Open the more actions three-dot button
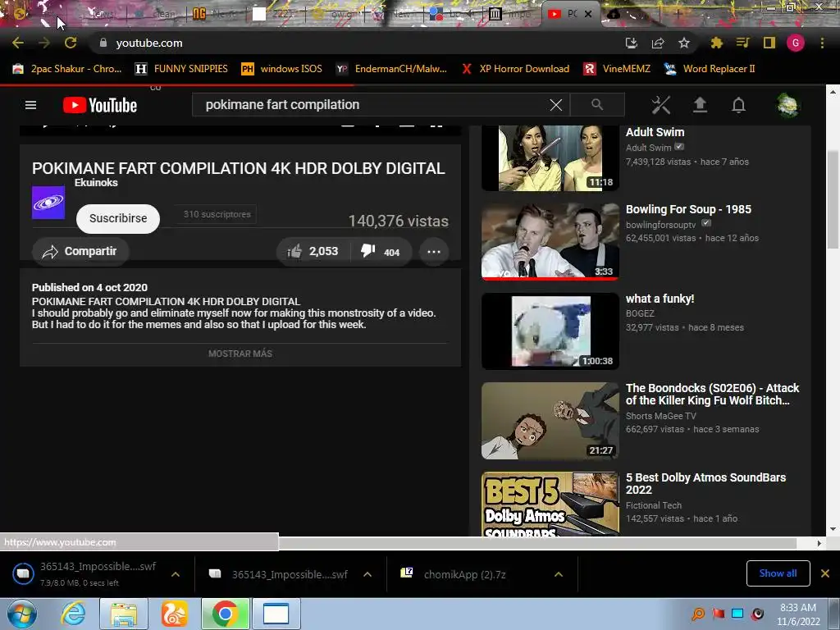 click(434, 251)
